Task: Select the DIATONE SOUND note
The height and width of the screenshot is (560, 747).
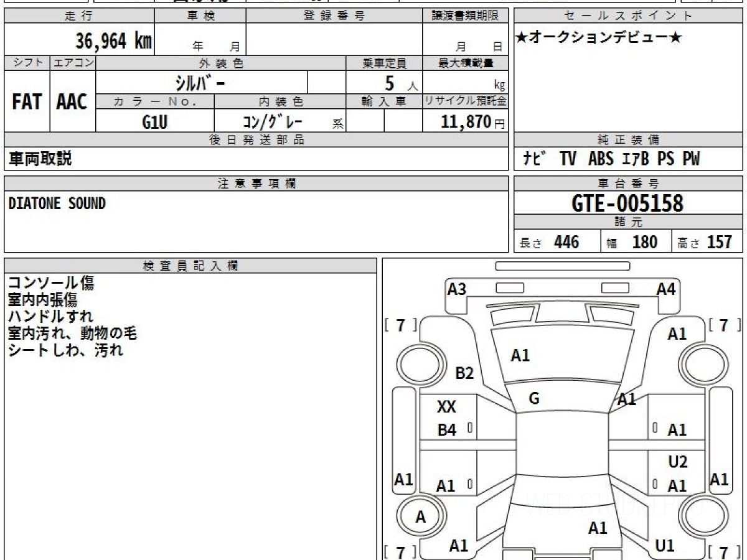Action: pyautogui.click(x=57, y=203)
